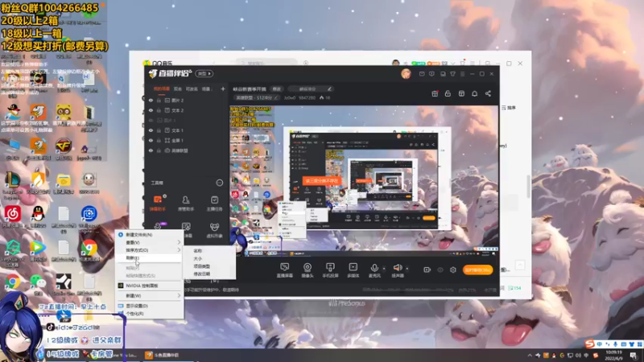Hide the 英雄联盟 source
Image resolution: width=644 pixels, height=362 pixels.
point(151,150)
